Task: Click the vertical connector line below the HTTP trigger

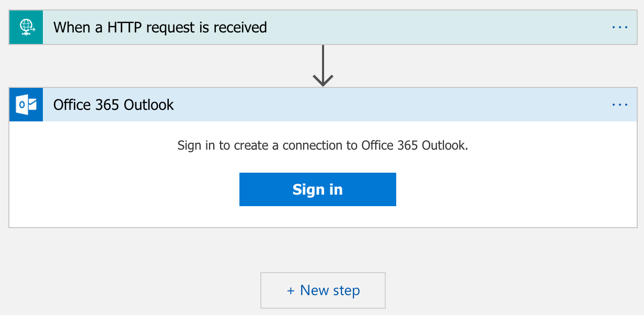Action: pyautogui.click(x=323, y=59)
